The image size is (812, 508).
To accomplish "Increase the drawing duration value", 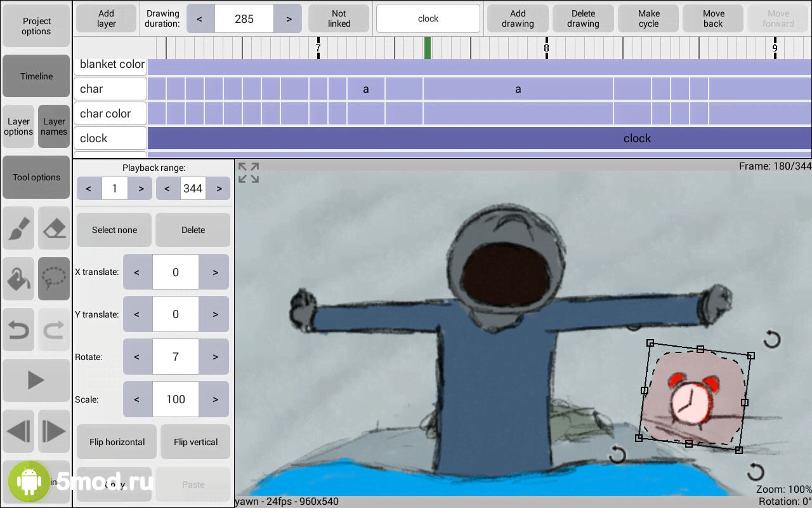I will (x=289, y=18).
